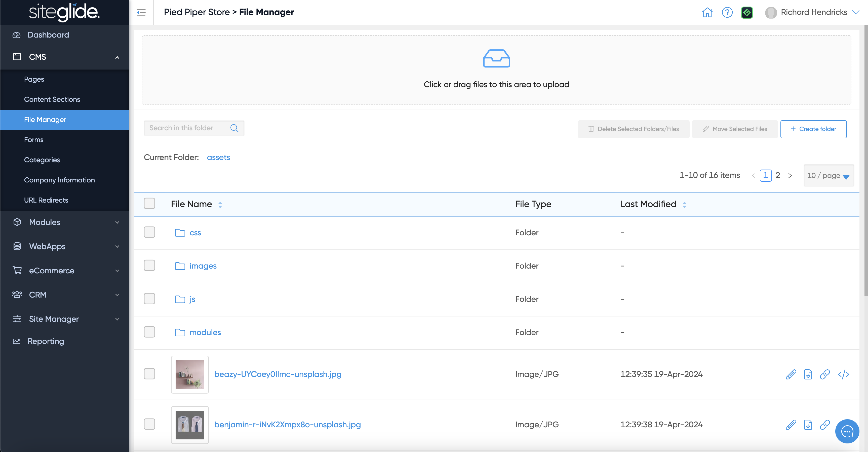This screenshot has width=868, height=452.
Task: Click edit pencil icon for beazy image
Action: [x=791, y=374]
